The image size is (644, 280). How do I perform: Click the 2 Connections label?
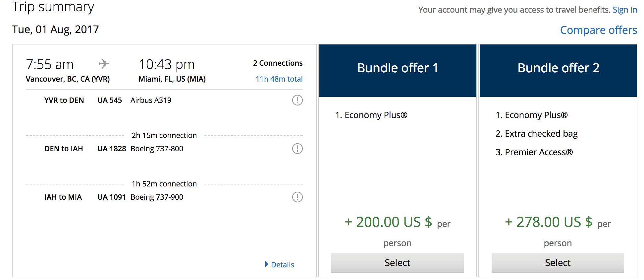click(278, 63)
